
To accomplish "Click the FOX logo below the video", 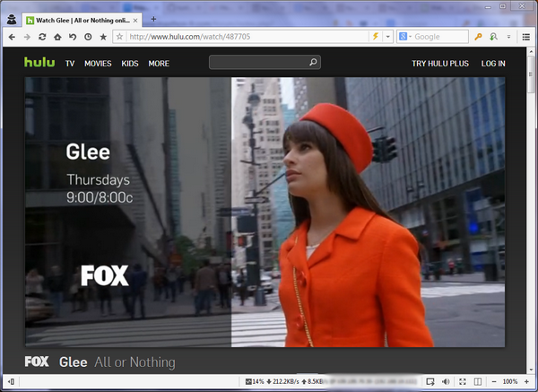I will click(37, 362).
